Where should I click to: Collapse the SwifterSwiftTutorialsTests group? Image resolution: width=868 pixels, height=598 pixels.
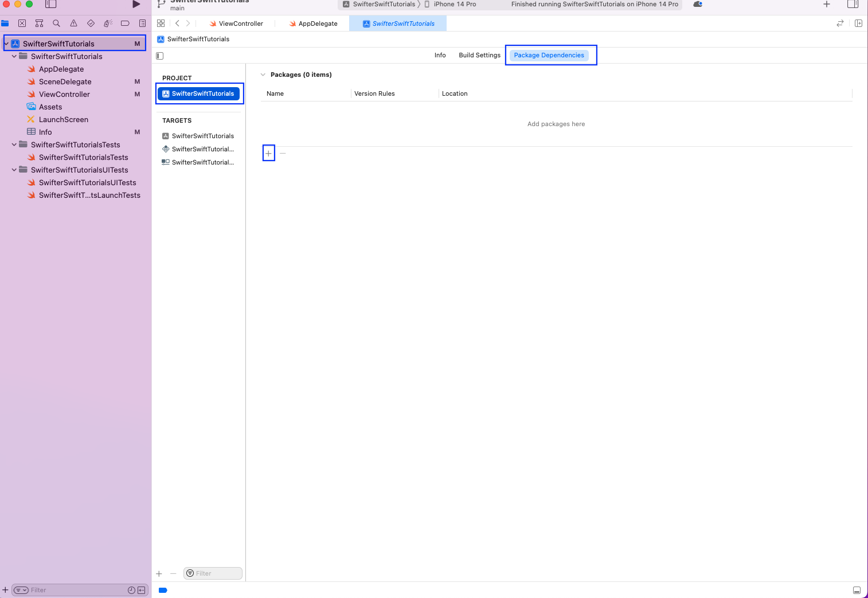pos(14,144)
